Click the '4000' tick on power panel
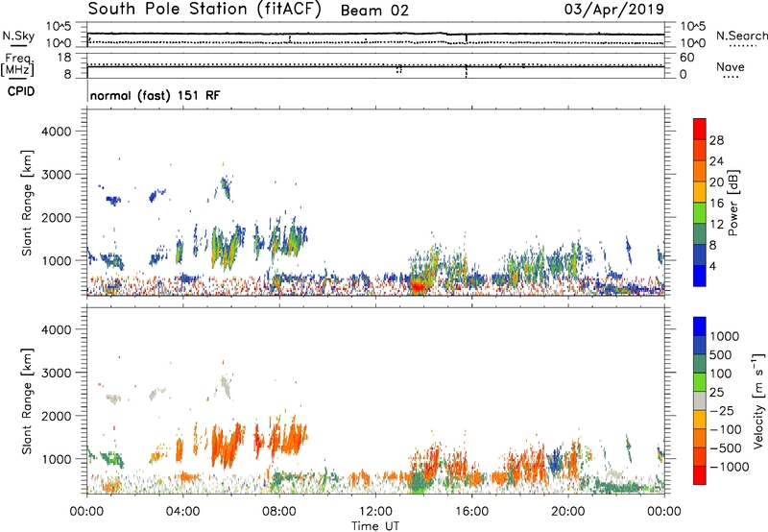The height and width of the screenshot is (532, 768). click(x=56, y=132)
